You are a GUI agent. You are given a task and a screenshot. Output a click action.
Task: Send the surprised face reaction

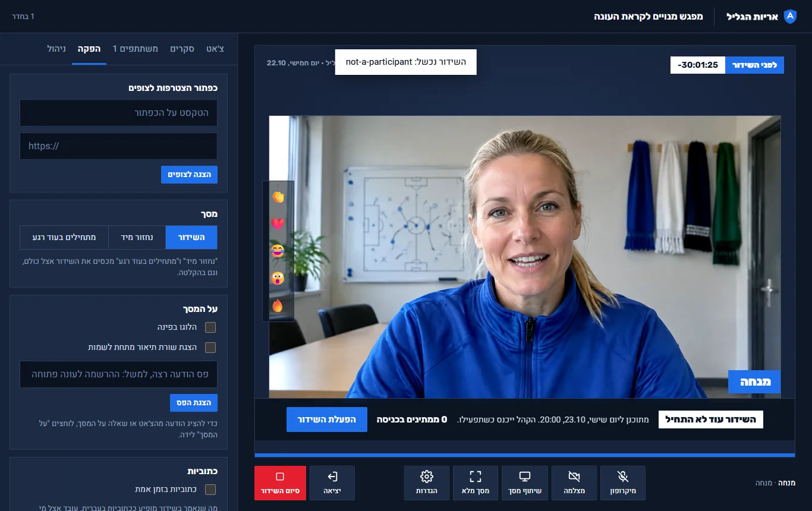(x=278, y=278)
